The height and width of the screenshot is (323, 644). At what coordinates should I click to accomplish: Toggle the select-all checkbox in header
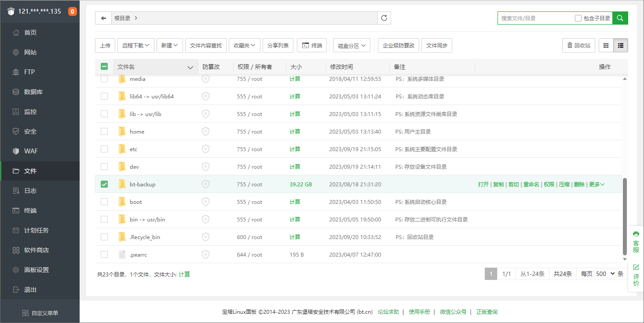coord(104,67)
